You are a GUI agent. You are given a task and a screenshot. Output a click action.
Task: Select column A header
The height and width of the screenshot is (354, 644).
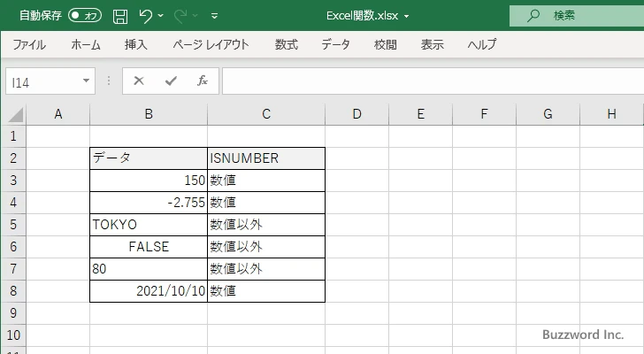pyautogui.click(x=58, y=114)
